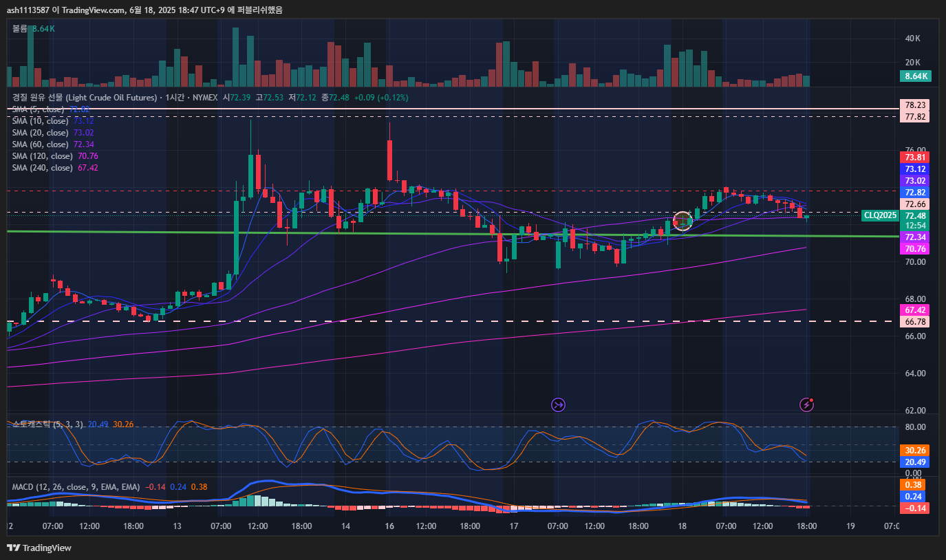Click the 78.23 horizontal line price label
The height and width of the screenshot is (560, 946).
pyautogui.click(x=915, y=105)
